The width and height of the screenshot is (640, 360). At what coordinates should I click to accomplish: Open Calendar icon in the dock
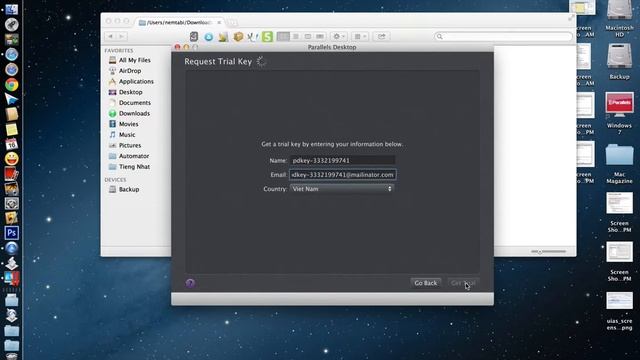tap(11, 144)
